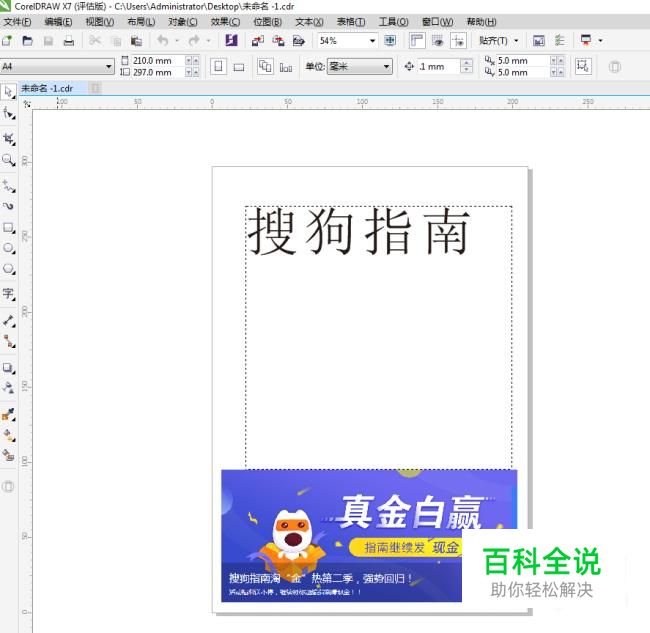650x633 pixels.
Task: Click the Paste icon
Action: click(x=136, y=41)
